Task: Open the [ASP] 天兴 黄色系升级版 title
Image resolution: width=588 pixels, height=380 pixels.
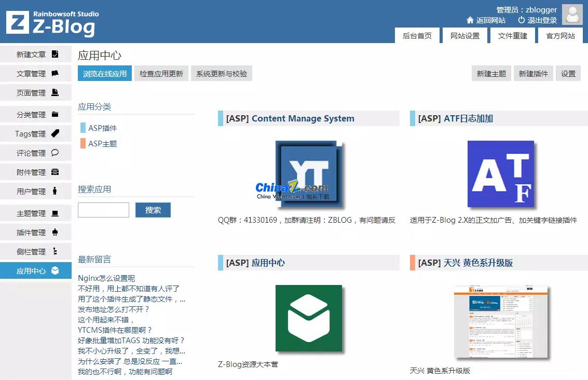Action: [x=465, y=263]
